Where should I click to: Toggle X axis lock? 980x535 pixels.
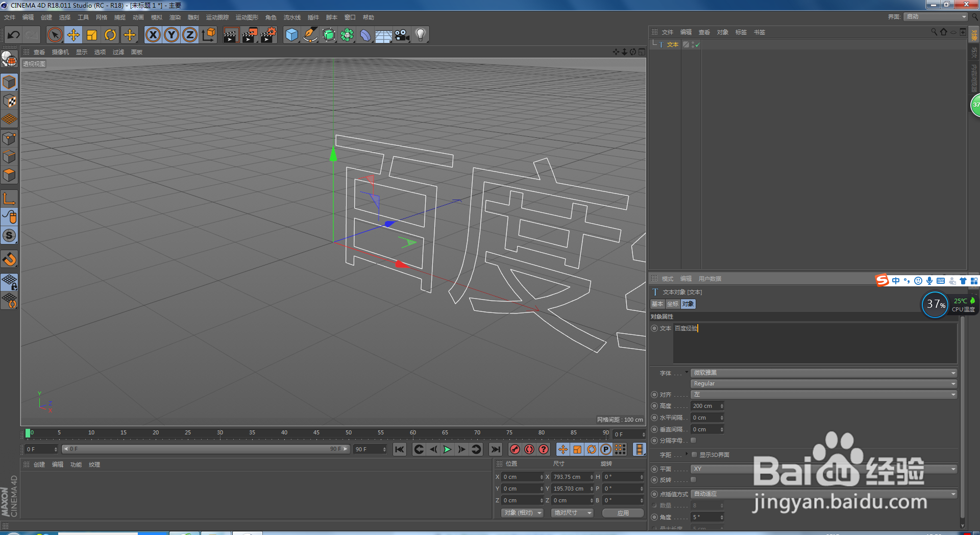[x=153, y=35]
